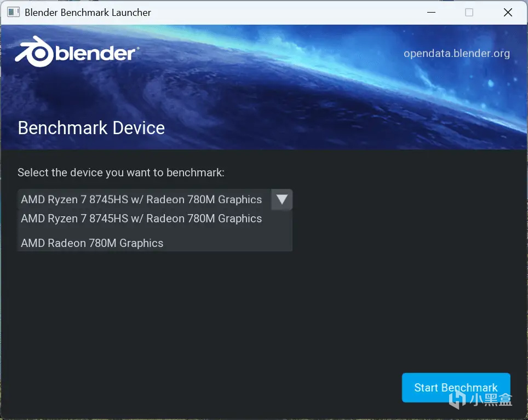Click the Blender logo
This screenshot has width=528, height=420.
click(x=77, y=51)
